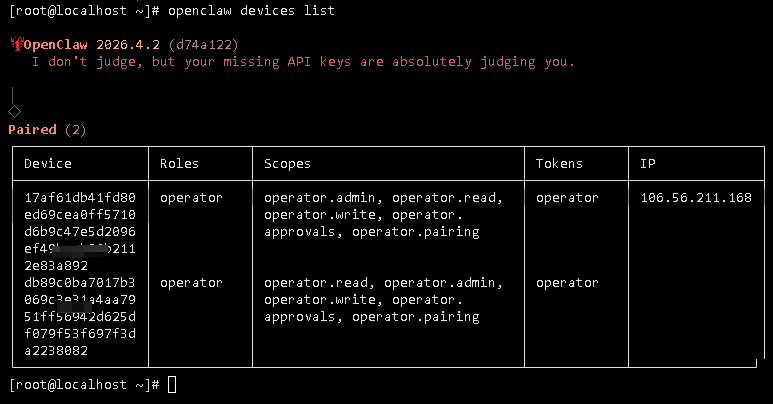Click the OpenClaw lobster icon
Viewport: 773px width, 404px height.
[16, 44]
